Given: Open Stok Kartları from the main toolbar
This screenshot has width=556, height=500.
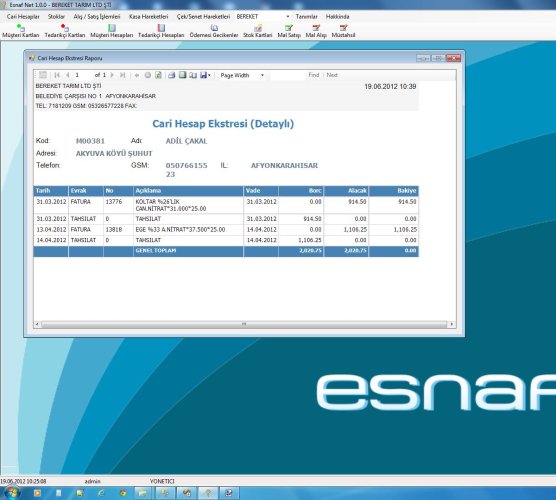Looking at the screenshot, I should 258,31.
